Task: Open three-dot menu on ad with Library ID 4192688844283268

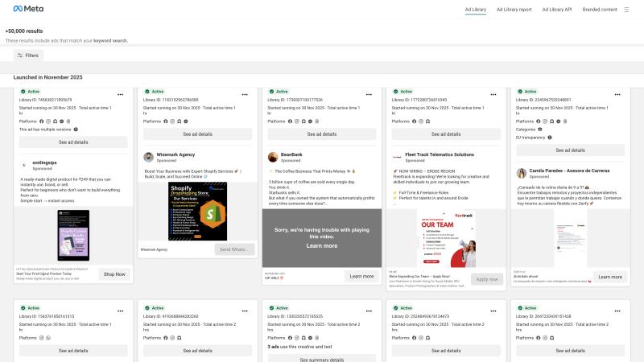Action: [245, 311]
